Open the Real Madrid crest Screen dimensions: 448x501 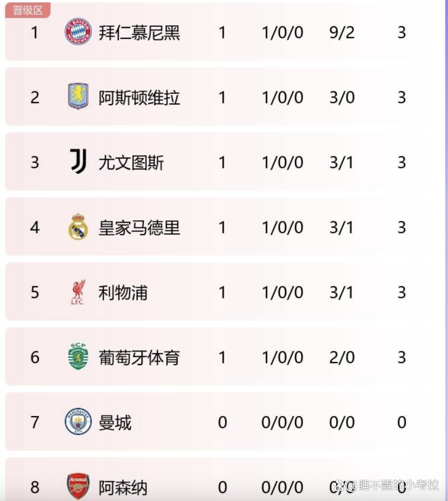[78, 227]
